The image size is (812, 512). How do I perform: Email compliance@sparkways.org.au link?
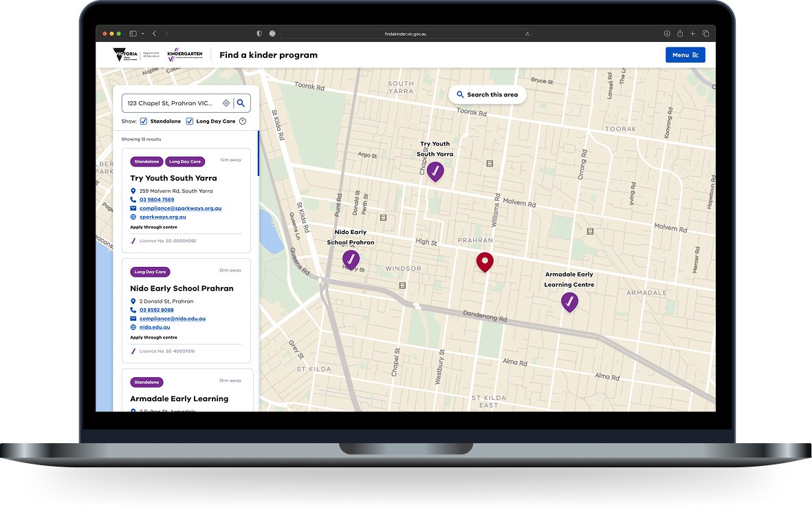pyautogui.click(x=180, y=209)
